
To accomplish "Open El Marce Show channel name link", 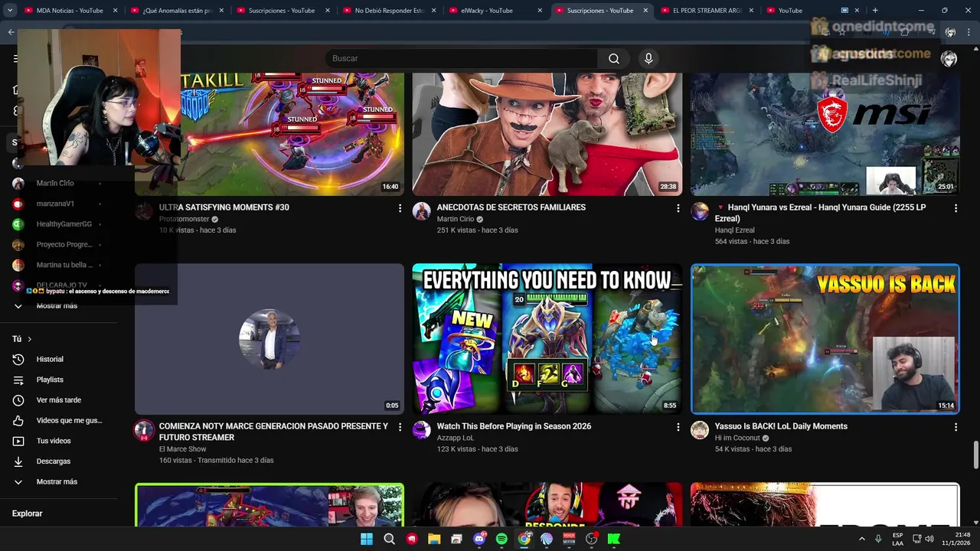I will pyautogui.click(x=182, y=449).
